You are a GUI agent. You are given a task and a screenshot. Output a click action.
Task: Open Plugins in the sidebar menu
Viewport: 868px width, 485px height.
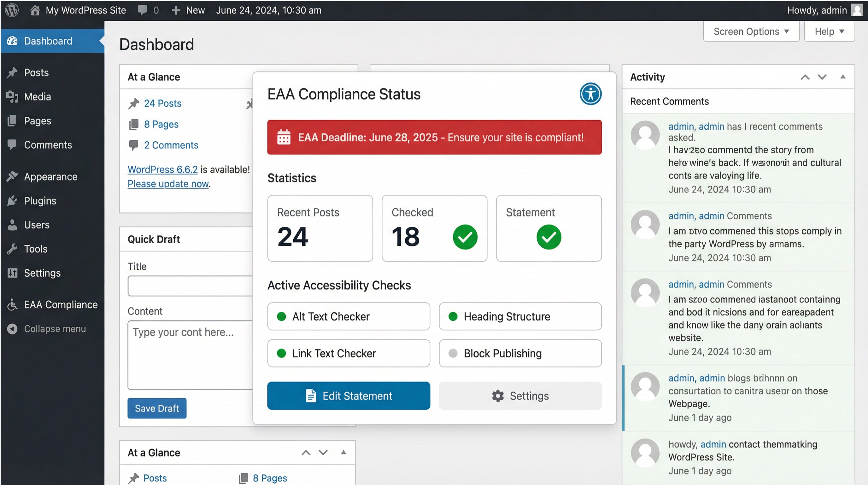pyautogui.click(x=40, y=201)
